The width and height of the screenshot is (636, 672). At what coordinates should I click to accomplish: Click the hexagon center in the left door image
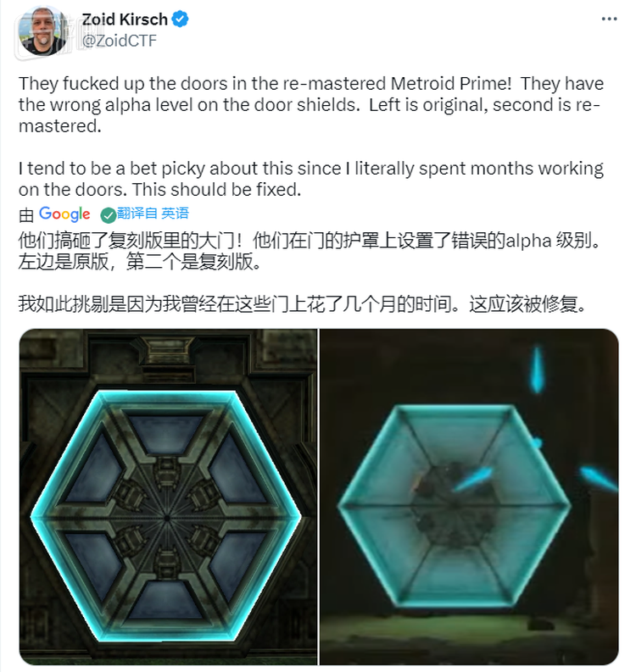[166, 518]
